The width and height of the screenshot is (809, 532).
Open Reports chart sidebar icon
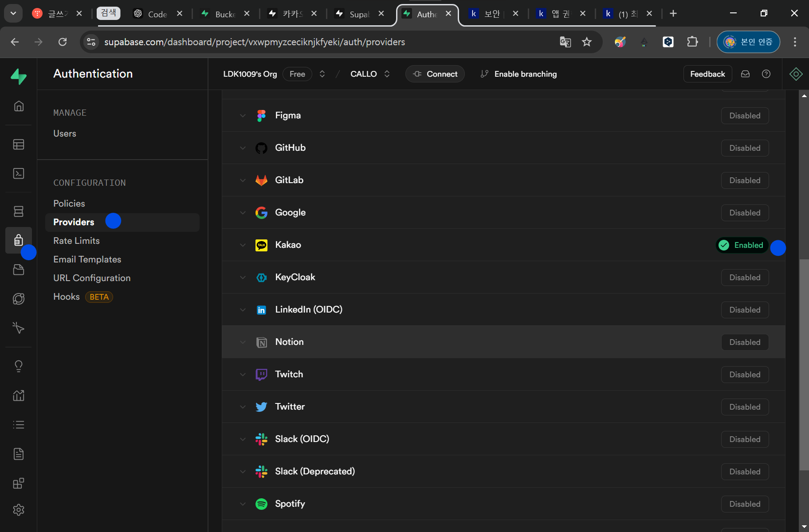pos(19,395)
